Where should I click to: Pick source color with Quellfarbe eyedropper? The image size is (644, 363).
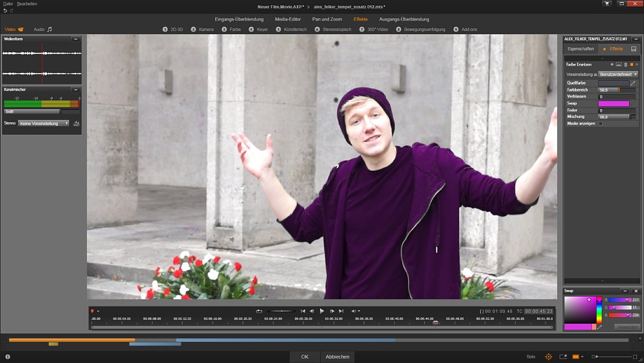632,83
